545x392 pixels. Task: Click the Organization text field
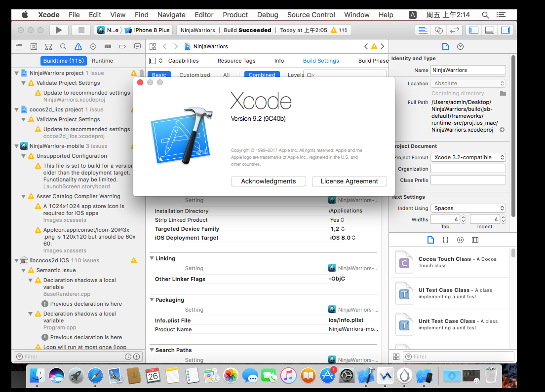click(x=468, y=169)
